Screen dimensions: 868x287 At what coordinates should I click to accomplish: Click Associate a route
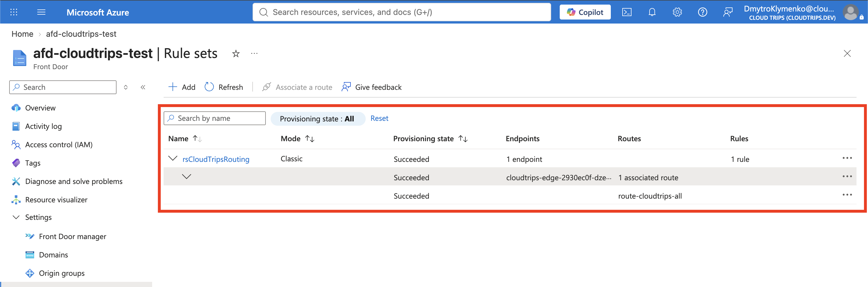pyautogui.click(x=297, y=87)
